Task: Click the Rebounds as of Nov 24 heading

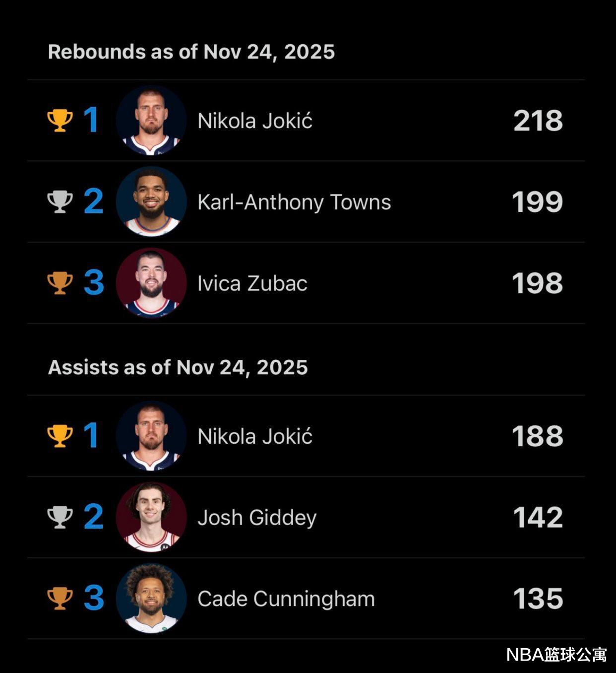Action: [x=191, y=52]
